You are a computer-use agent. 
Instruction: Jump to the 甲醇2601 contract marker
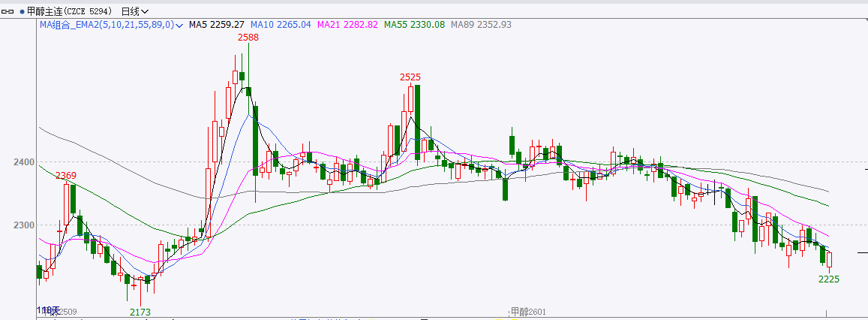point(527,312)
